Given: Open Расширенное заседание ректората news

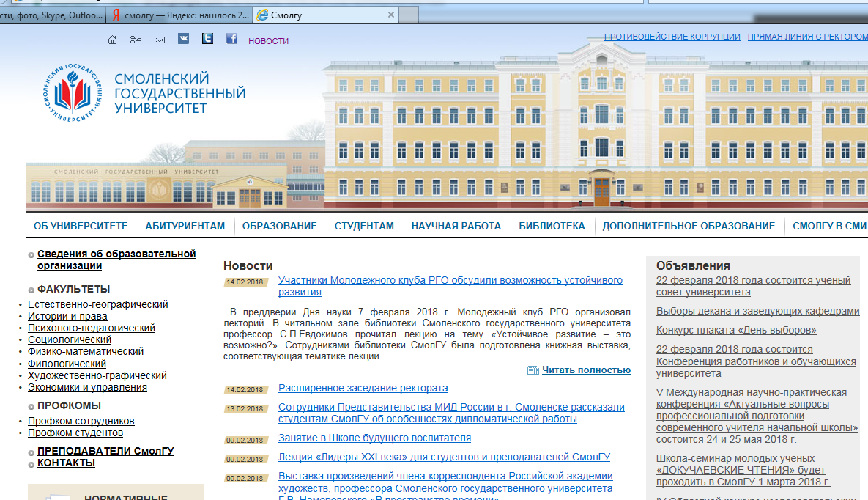Looking at the screenshot, I should 363,388.
